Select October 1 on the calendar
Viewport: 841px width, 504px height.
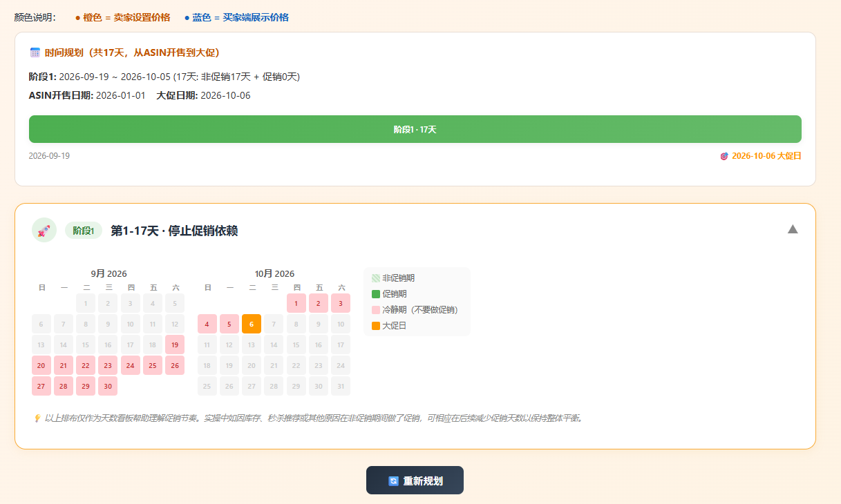pyautogui.click(x=296, y=303)
